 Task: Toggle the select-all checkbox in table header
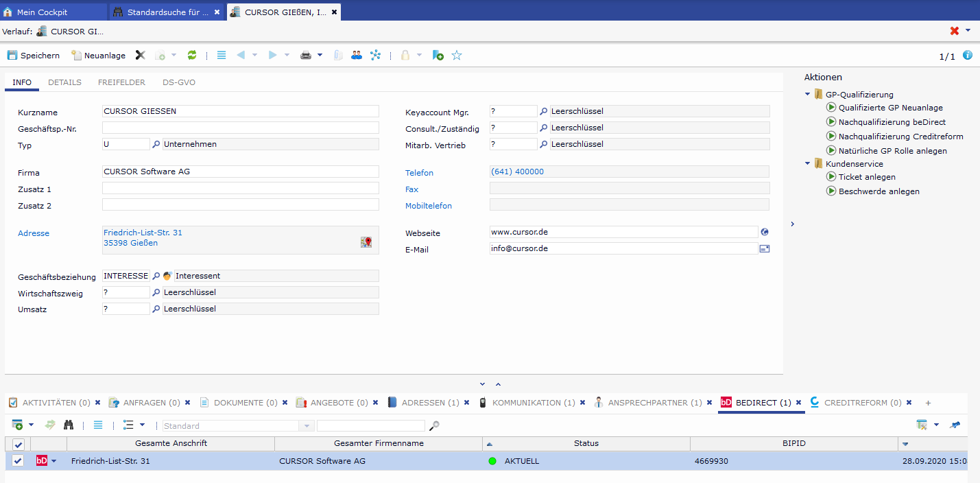pyautogui.click(x=19, y=444)
